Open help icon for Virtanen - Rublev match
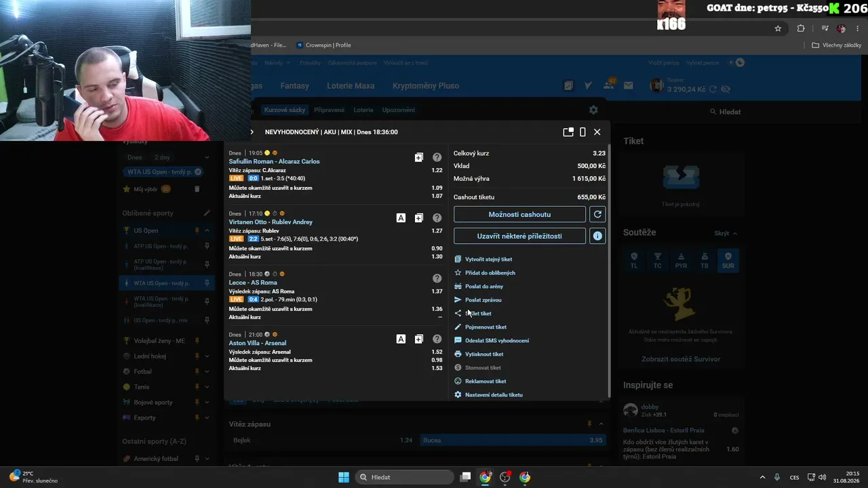The width and height of the screenshot is (868, 488). tap(437, 218)
